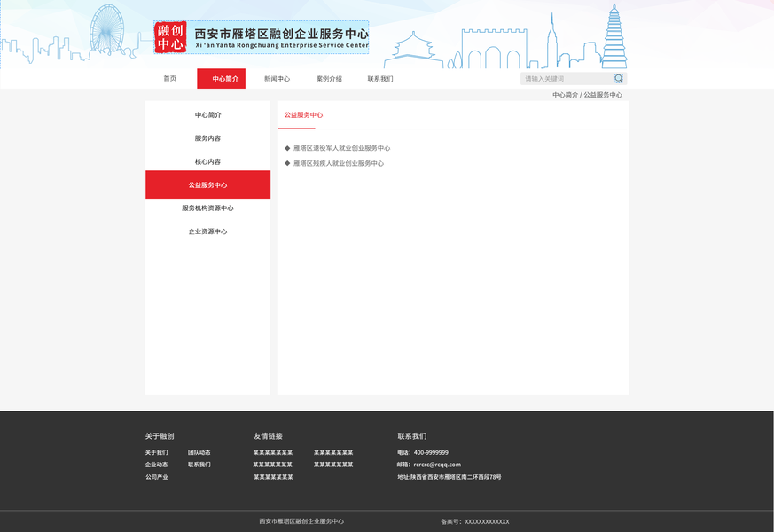Open 企业动态 footer link
This screenshot has height=532, width=774.
pos(156,465)
